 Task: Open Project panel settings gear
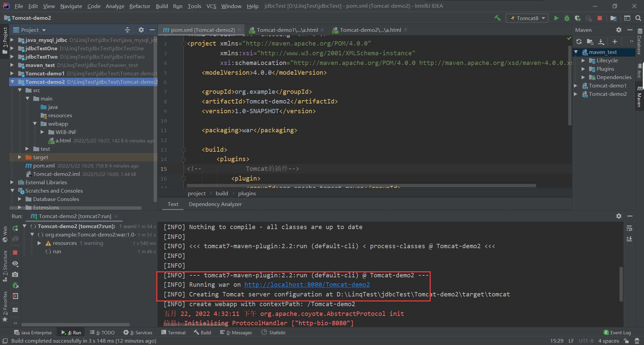(141, 30)
